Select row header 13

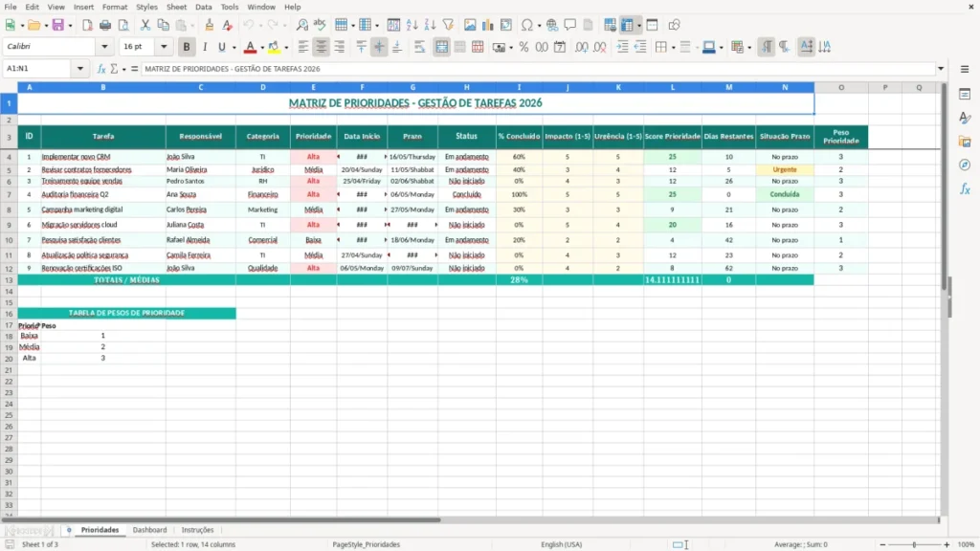(x=9, y=280)
